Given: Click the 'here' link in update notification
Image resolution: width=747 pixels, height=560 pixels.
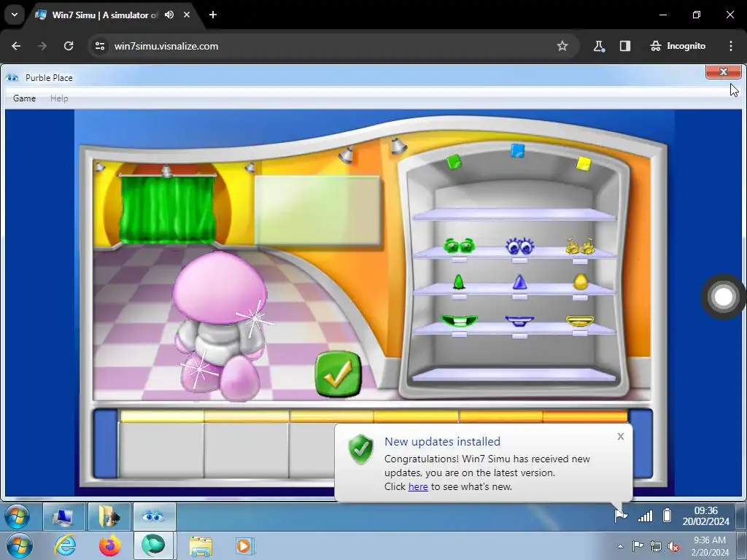Looking at the screenshot, I should pos(418,486).
